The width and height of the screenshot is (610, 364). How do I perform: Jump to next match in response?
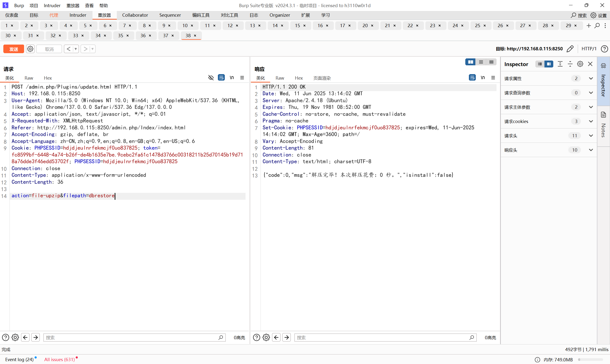tap(287, 337)
